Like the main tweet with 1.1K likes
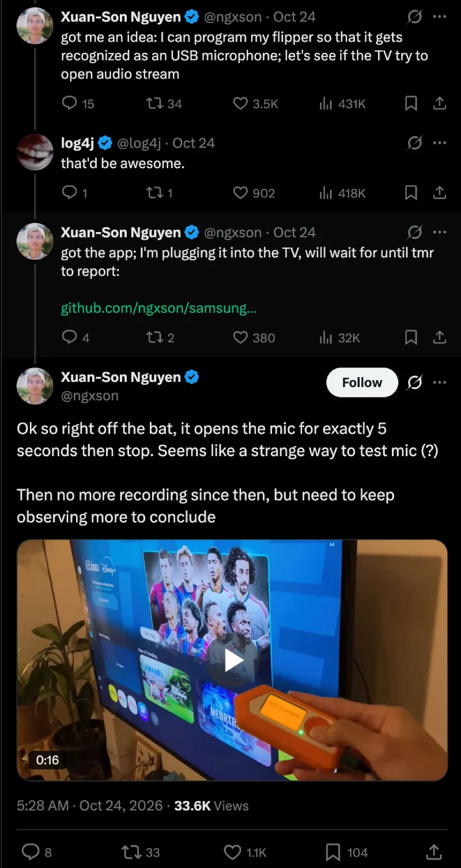Viewport: 461px width, 868px height. [245, 852]
